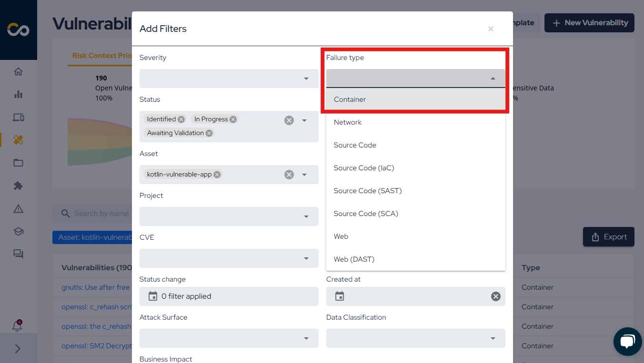Click the Search by name field

(92, 214)
